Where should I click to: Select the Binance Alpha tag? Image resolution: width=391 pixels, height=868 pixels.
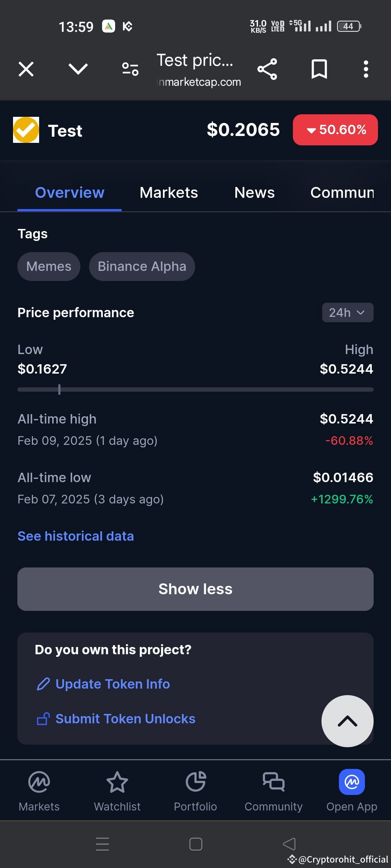pos(142,267)
